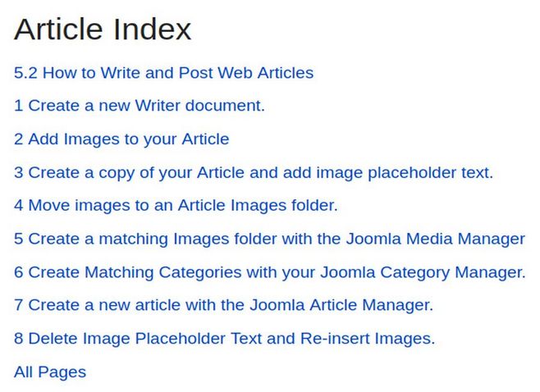
Task: Show all pages of the article
Action: [x=50, y=372]
